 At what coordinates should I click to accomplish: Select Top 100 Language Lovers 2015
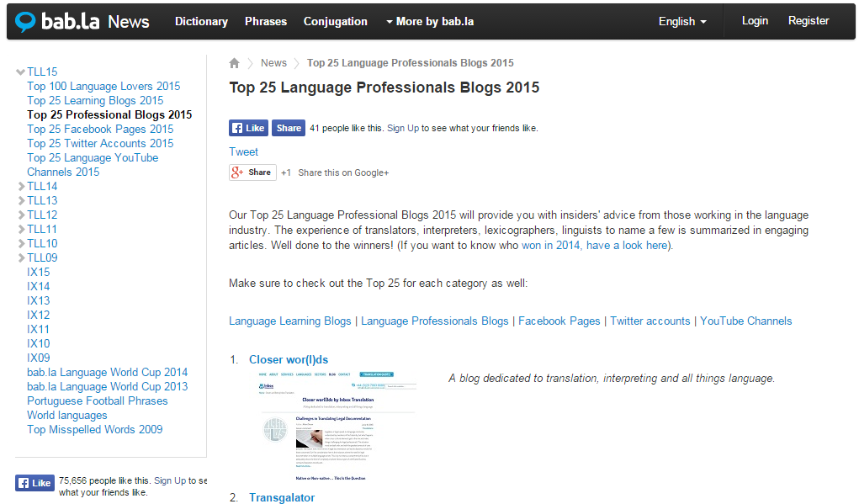coord(103,86)
